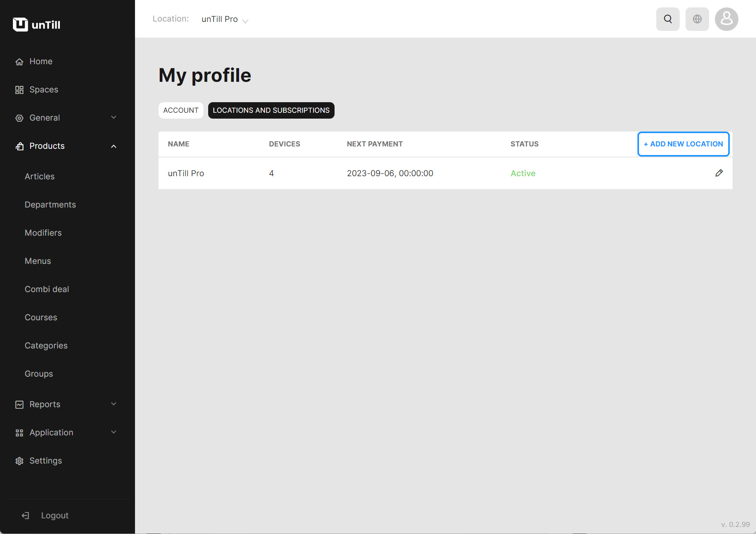Click the Home house icon
The height and width of the screenshot is (534, 756).
[19, 62]
